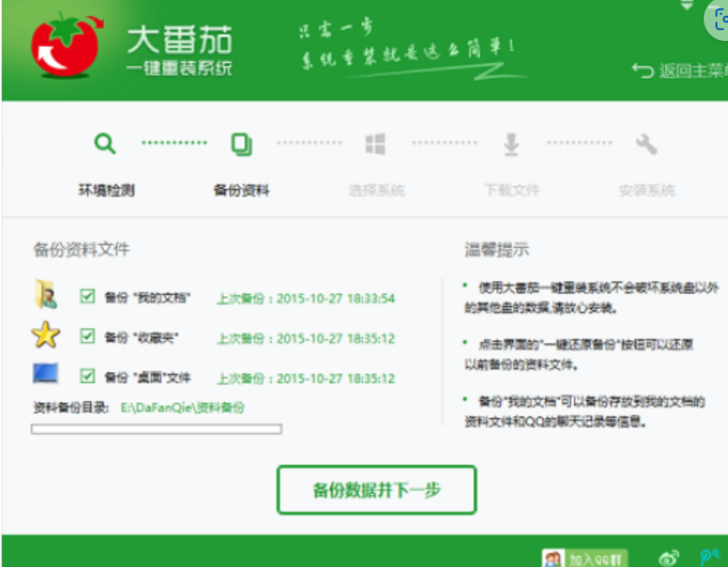The height and width of the screenshot is (567, 728).
Task: Click the backup progress bar
Action: (156, 429)
